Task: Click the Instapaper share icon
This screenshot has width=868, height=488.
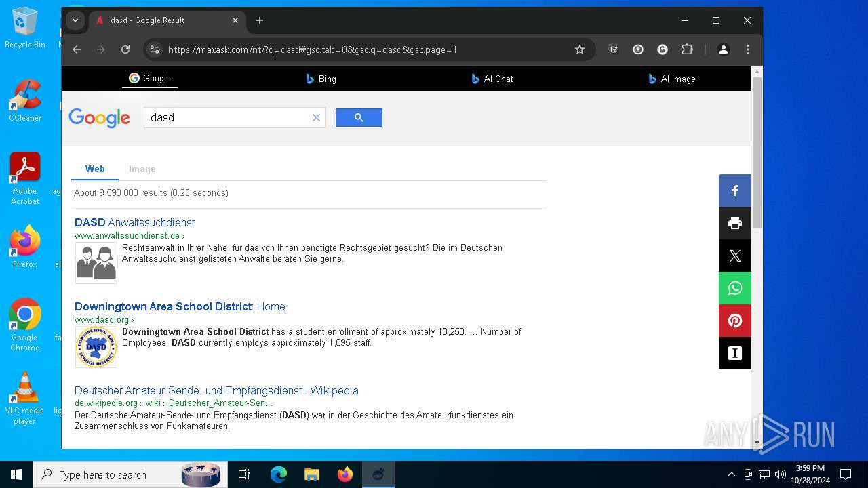Action: point(735,353)
